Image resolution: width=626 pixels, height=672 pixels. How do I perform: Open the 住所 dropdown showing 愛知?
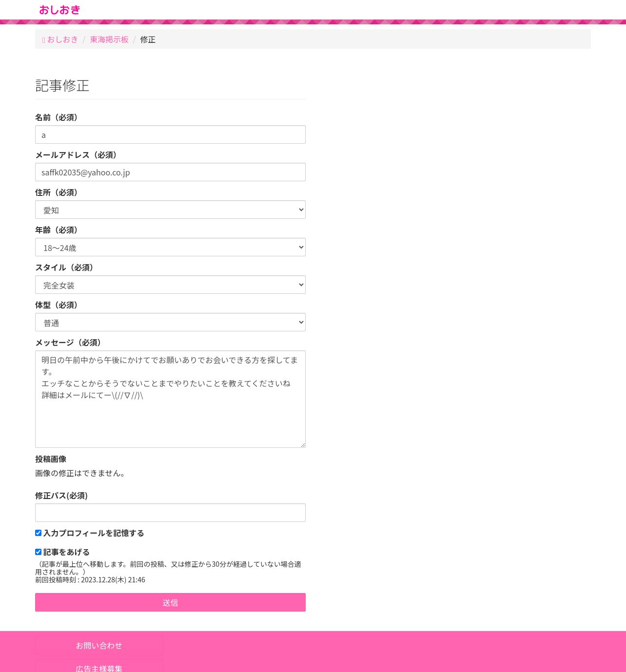pyautogui.click(x=170, y=210)
